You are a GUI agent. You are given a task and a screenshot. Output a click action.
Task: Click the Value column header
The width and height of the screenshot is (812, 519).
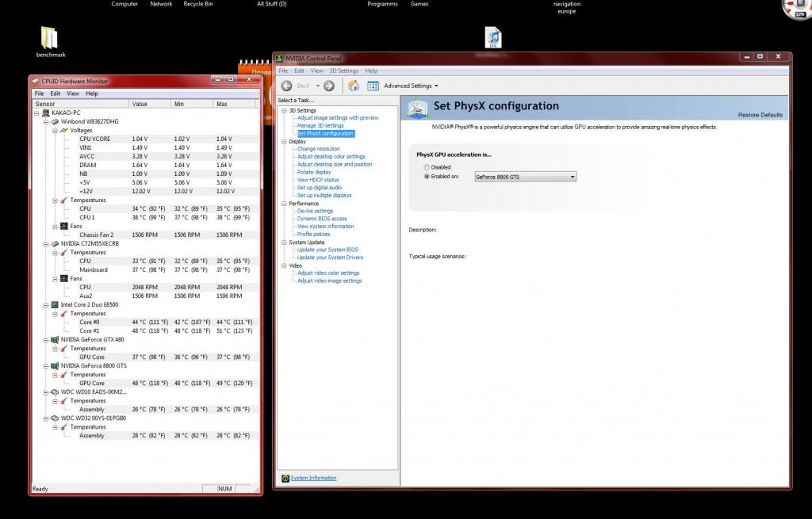pos(150,104)
